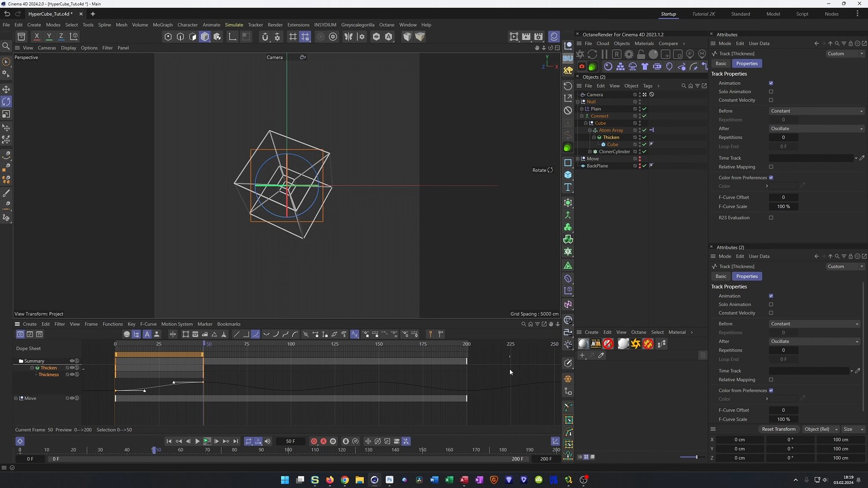Jump to the start of the animation
The width and height of the screenshot is (868, 488).
point(169,441)
